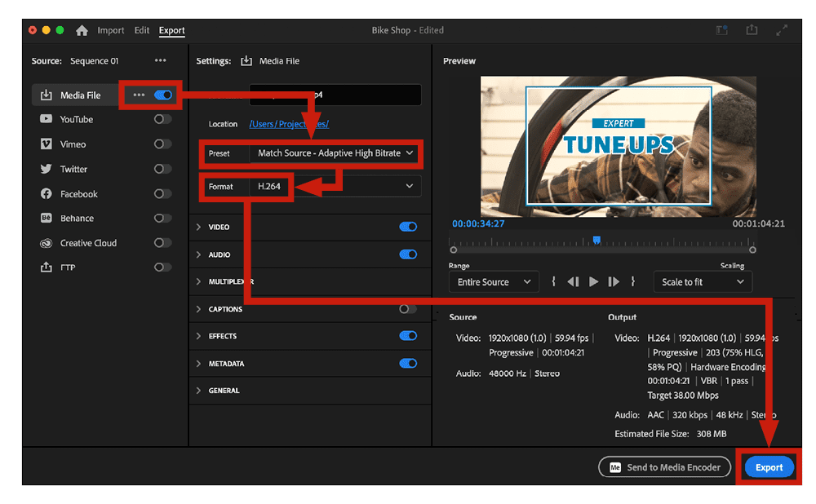Image resolution: width=816 pixels, height=504 pixels.
Task: Open Media File three-dot options
Action: tap(139, 95)
